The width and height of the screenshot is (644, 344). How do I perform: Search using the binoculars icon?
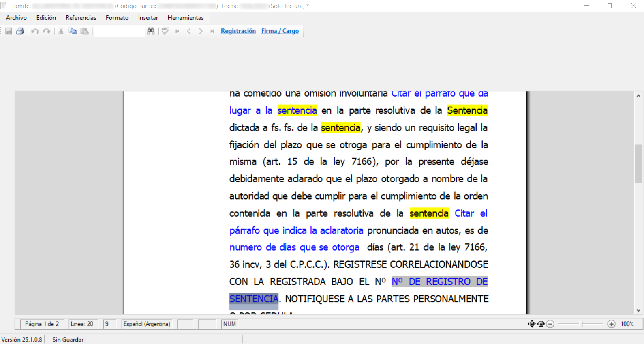(151, 31)
